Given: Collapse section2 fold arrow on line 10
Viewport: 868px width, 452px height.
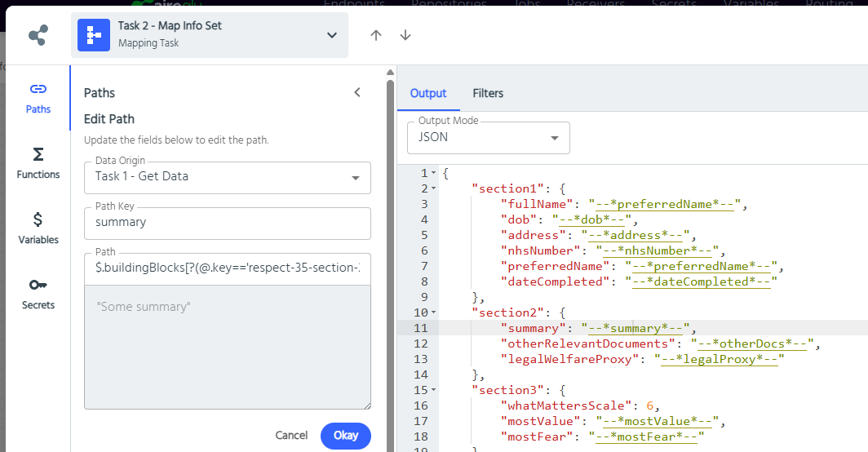Looking at the screenshot, I should (x=433, y=312).
